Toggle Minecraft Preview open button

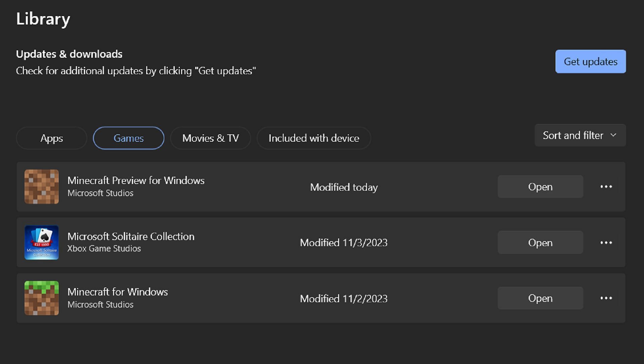coord(540,186)
